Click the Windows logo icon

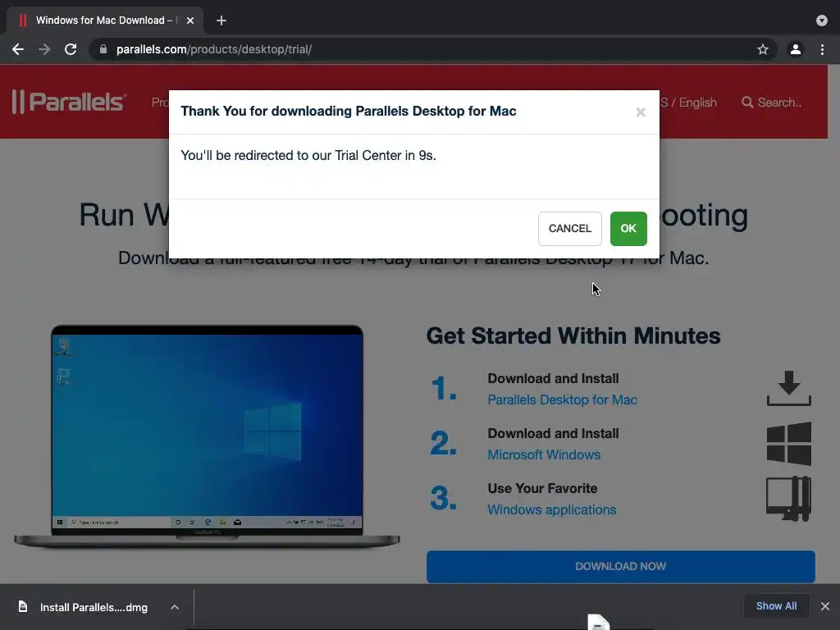click(x=788, y=444)
